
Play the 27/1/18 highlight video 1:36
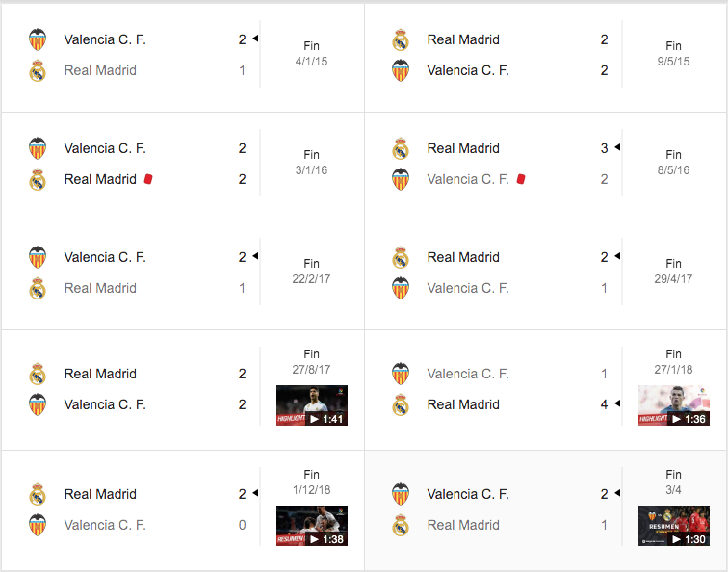674,405
